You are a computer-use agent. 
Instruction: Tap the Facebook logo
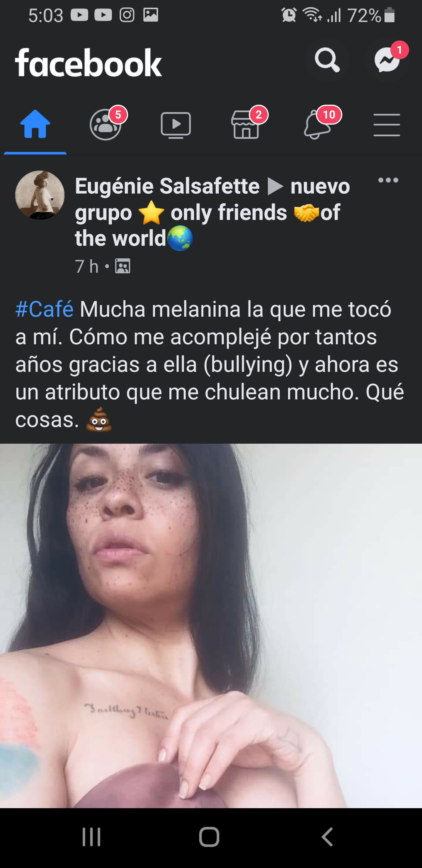tap(89, 62)
